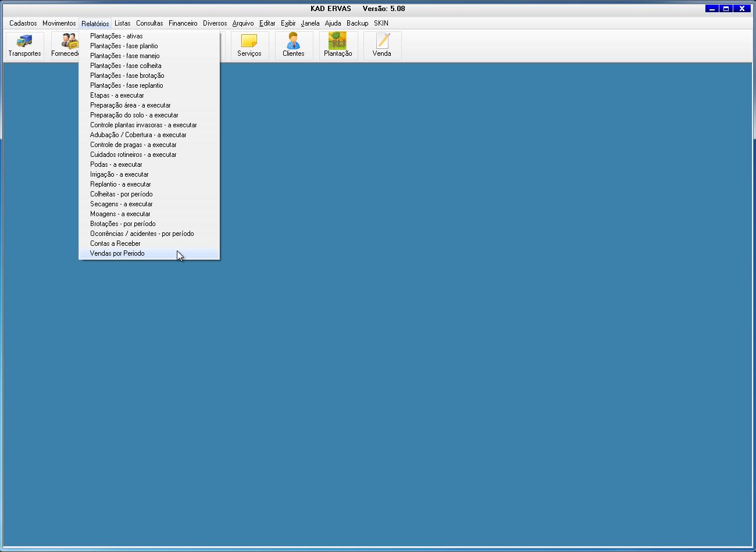Open the Editar menu
The height and width of the screenshot is (552, 756).
268,23
